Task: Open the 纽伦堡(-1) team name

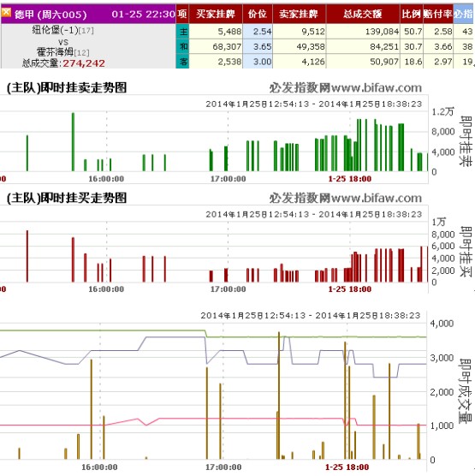Action: (x=56, y=30)
